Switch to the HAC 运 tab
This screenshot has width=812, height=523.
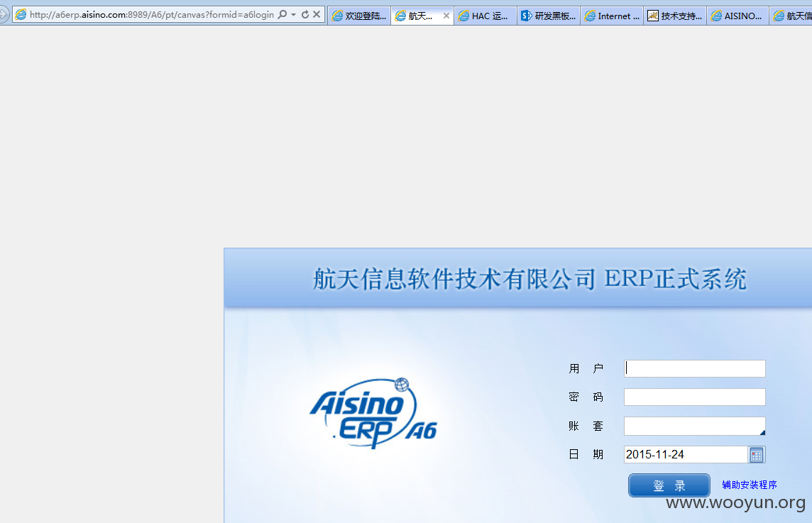[x=485, y=16]
